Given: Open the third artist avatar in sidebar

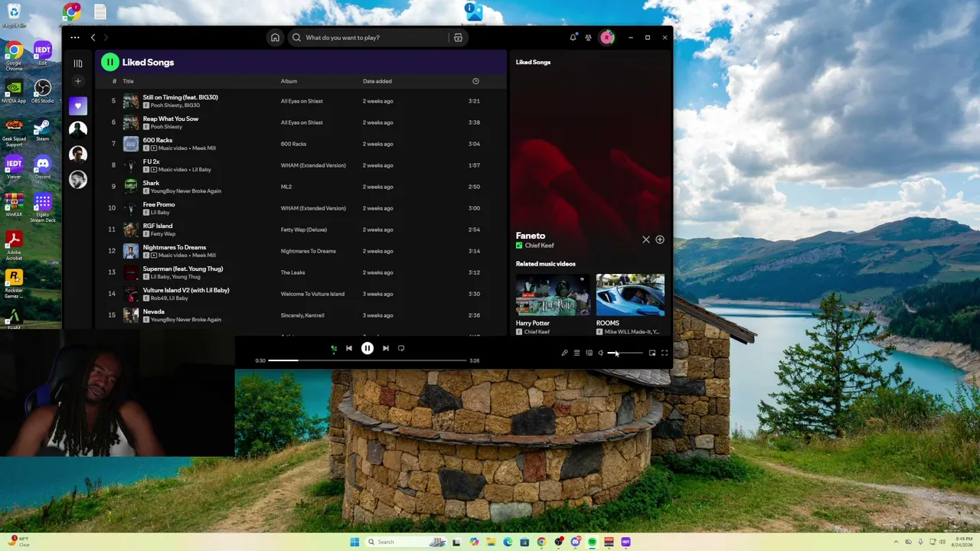Looking at the screenshot, I should coord(78,179).
